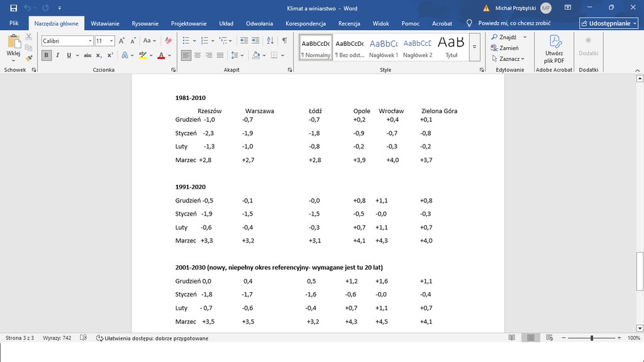
Task: Create a PDF with Utwórz plik PDF
Action: coord(554,49)
